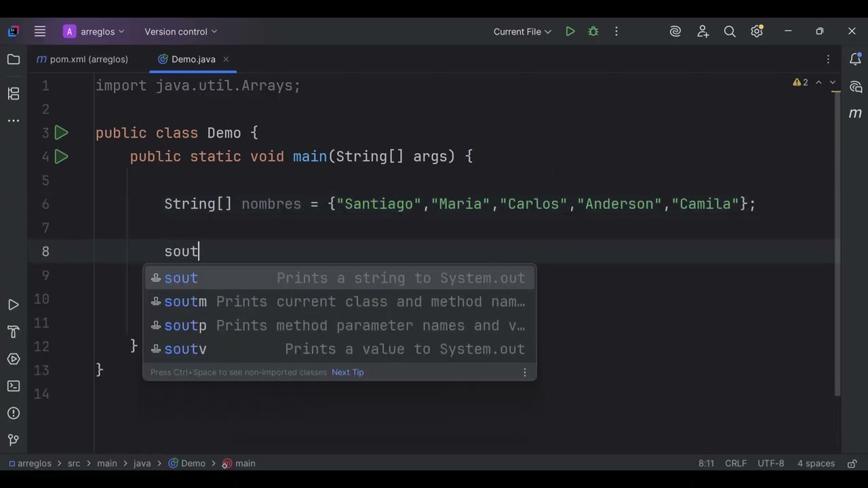Click the main method breadcrumb
Viewport: 868px width, 488px height.
coord(239,464)
